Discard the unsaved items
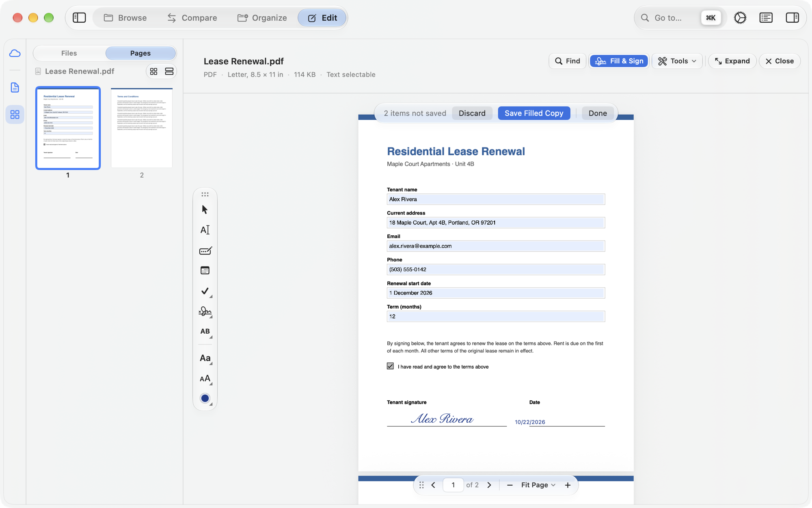This screenshot has height=508, width=812. (472, 113)
